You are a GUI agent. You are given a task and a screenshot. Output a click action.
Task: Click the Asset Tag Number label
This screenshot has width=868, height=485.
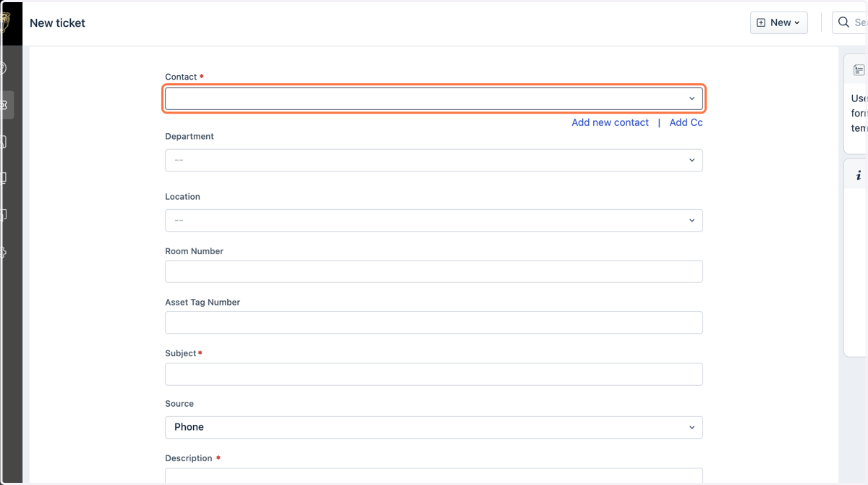203,302
